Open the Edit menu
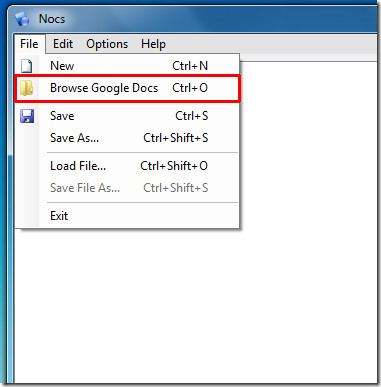This screenshot has width=381, height=387. [63, 44]
